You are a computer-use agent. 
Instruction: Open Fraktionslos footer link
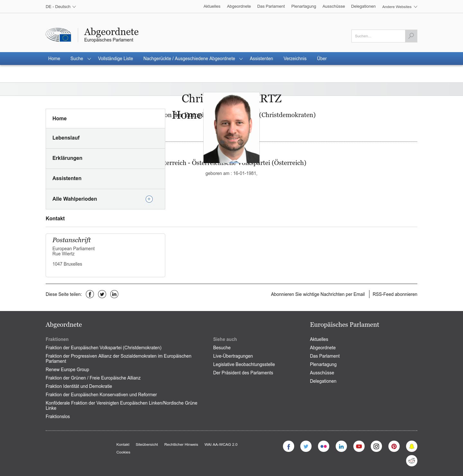point(58,416)
